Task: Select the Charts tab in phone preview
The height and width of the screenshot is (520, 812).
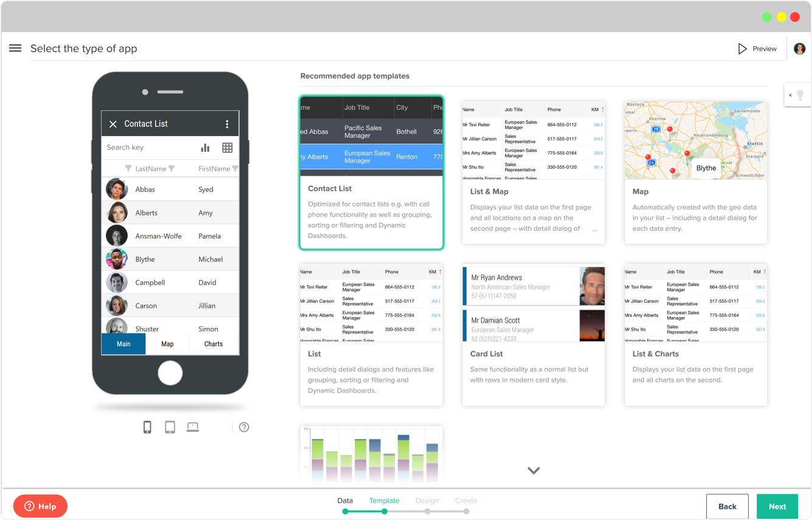Action: [213, 344]
